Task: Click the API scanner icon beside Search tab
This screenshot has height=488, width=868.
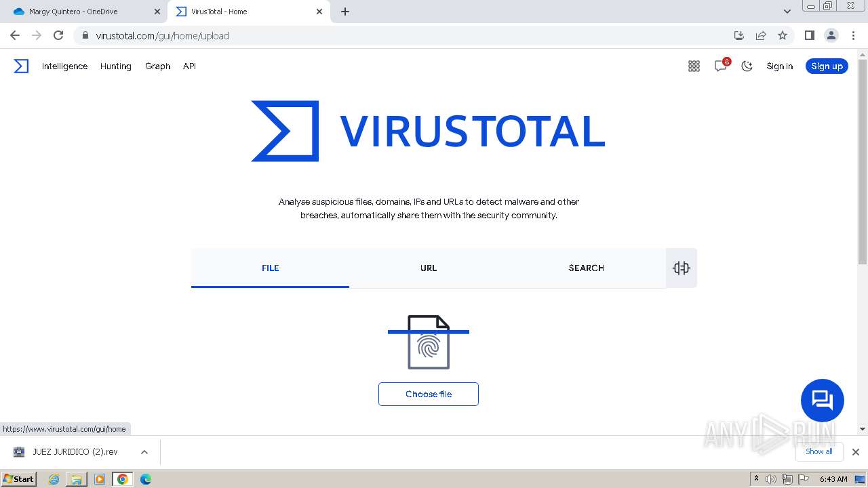Action: coord(682,268)
